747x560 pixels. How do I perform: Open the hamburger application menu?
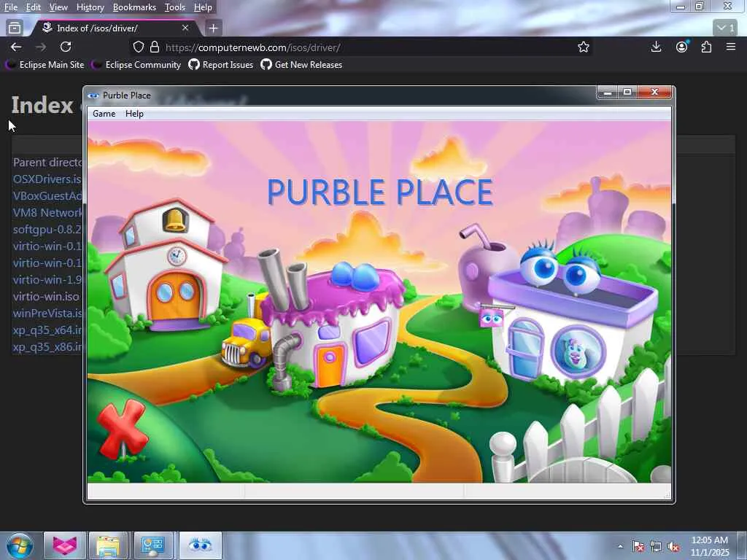[731, 47]
